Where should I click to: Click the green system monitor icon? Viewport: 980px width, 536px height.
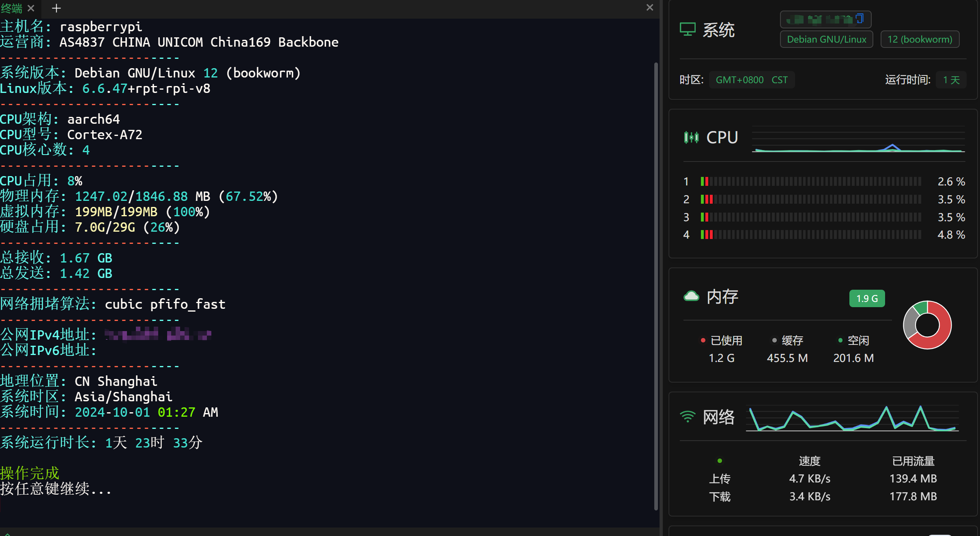[688, 30]
